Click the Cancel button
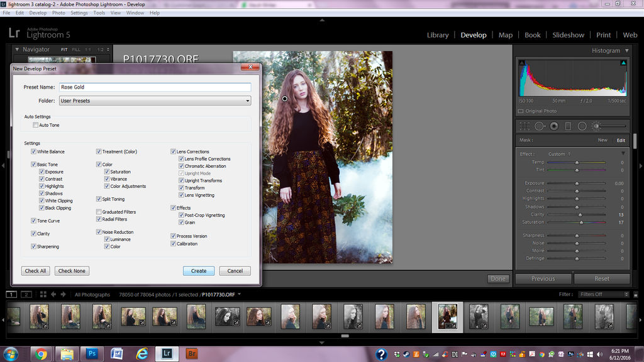This screenshot has height=362, width=644. pyautogui.click(x=235, y=271)
